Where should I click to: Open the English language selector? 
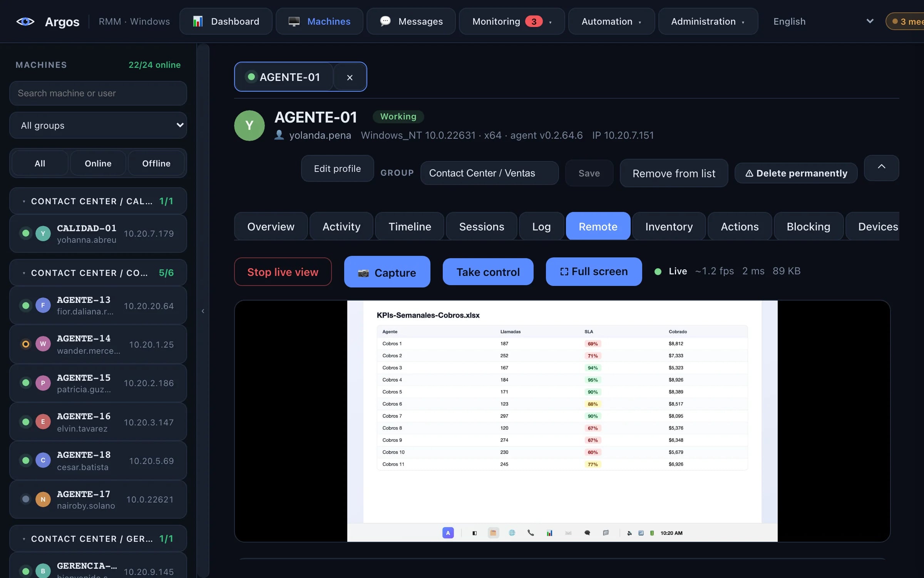[823, 21]
